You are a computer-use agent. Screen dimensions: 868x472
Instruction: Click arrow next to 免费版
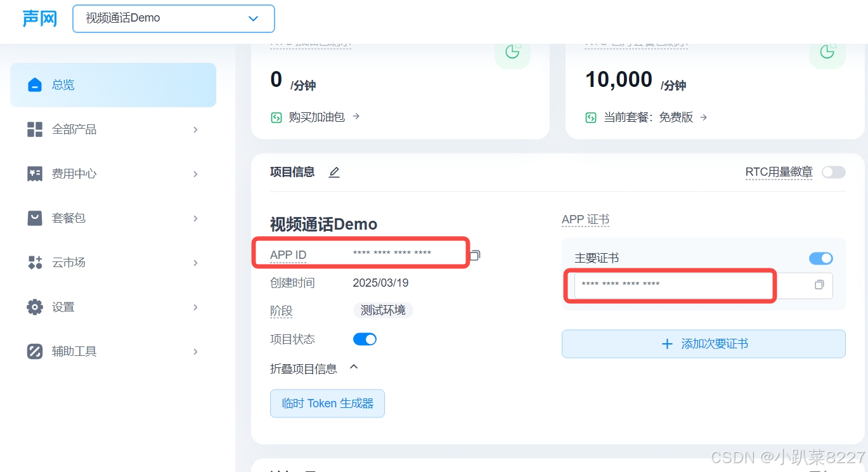(x=703, y=117)
